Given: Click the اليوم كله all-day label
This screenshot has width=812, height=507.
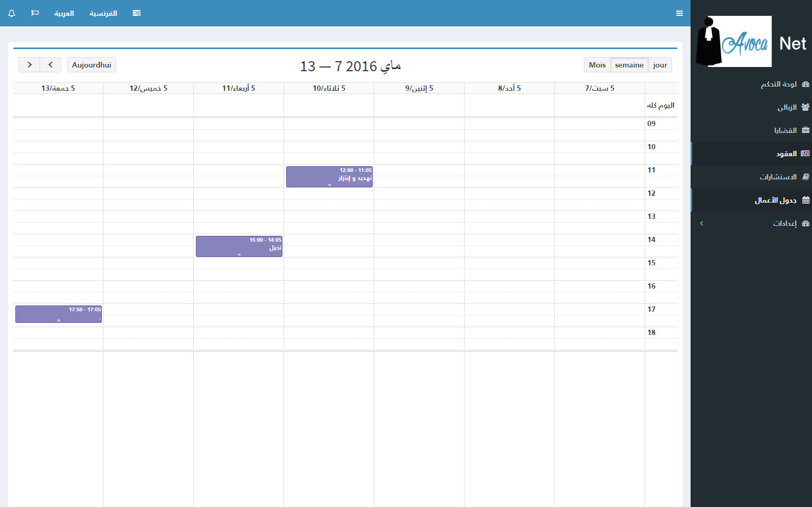Looking at the screenshot, I should pos(661,106).
